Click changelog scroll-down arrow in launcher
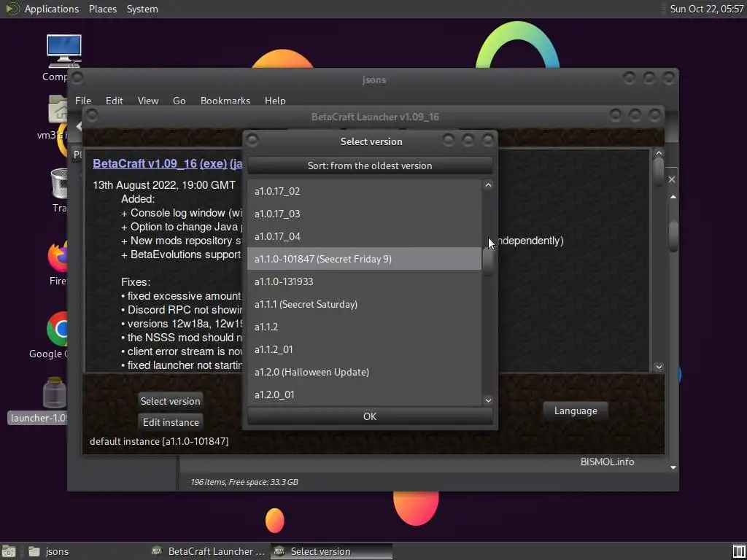This screenshot has width=747, height=560. click(659, 367)
